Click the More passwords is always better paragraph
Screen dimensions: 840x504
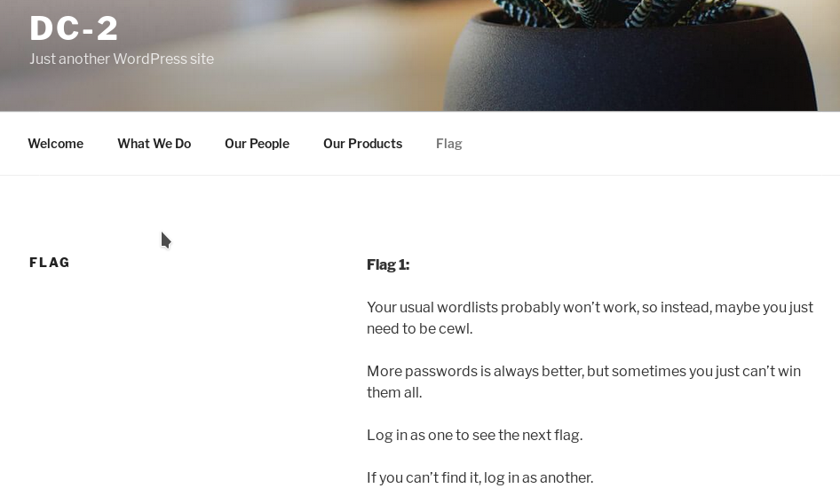[584, 382]
